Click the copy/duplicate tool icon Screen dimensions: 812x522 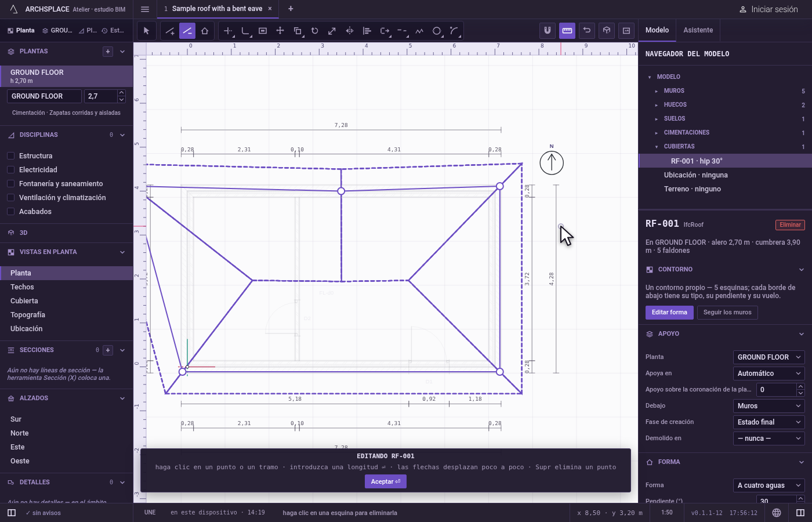coord(298,31)
